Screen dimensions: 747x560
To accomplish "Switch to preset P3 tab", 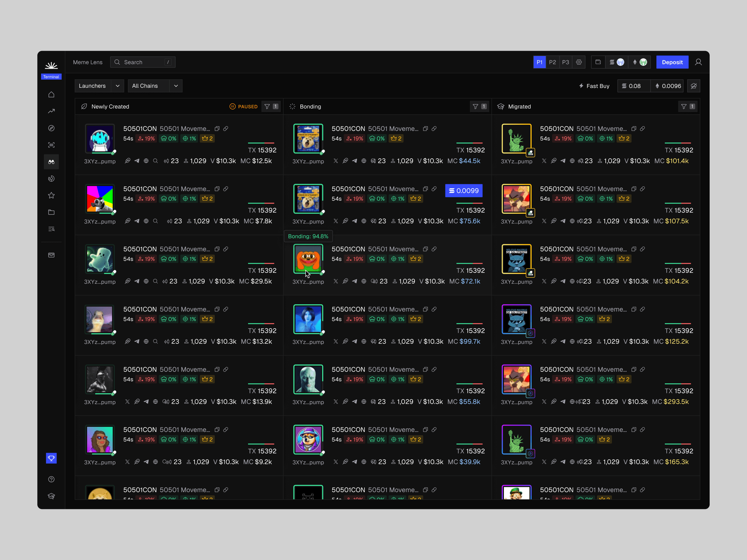I will click(566, 62).
